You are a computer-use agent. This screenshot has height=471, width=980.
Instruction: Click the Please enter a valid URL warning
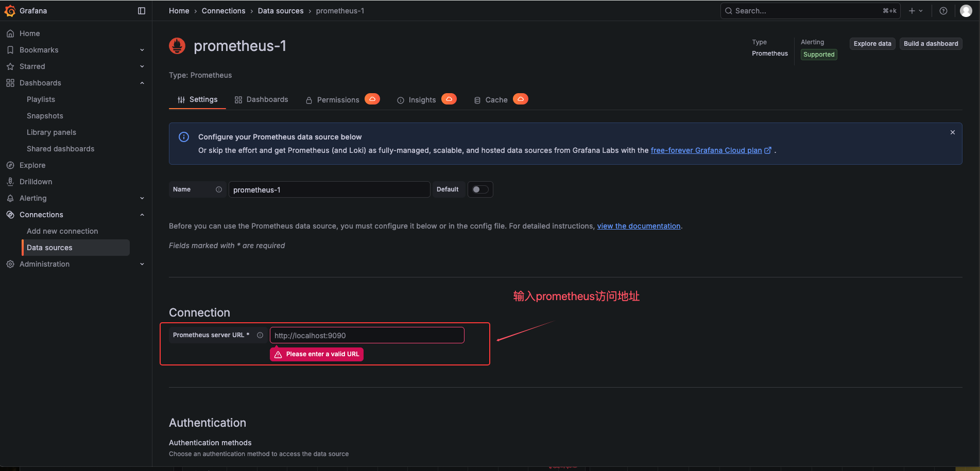click(317, 354)
